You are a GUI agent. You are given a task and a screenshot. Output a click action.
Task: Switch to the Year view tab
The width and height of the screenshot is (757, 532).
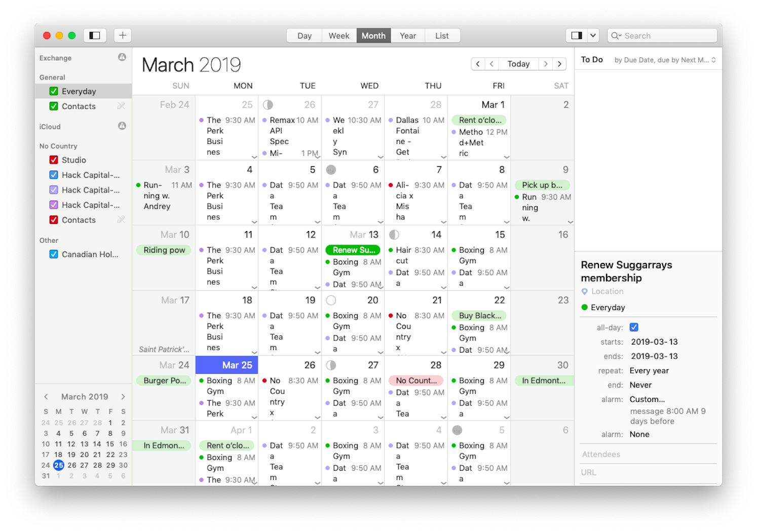pyautogui.click(x=407, y=35)
